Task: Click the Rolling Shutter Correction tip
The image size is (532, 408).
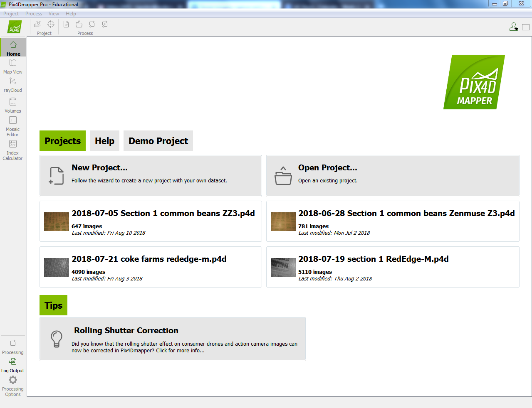Action: [x=173, y=339]
